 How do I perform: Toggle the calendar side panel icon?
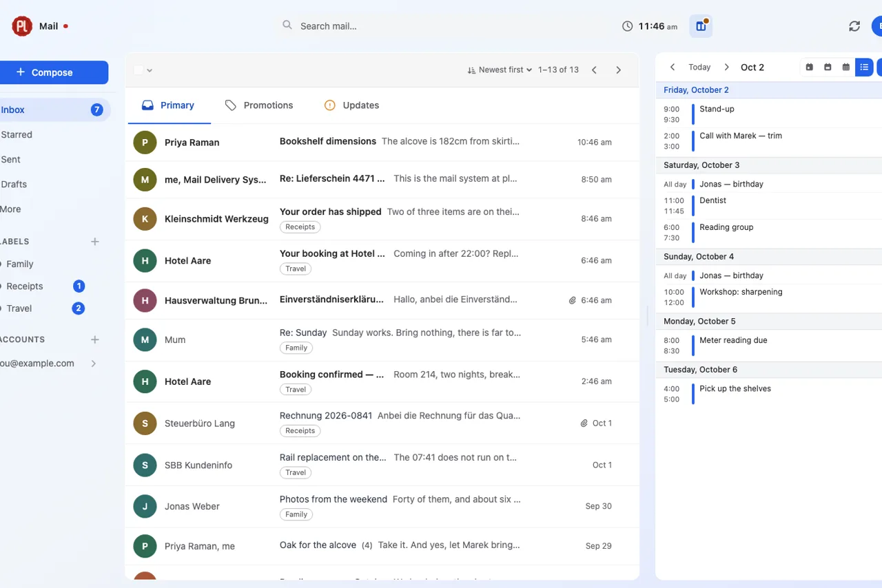click(x=701, y=26)
